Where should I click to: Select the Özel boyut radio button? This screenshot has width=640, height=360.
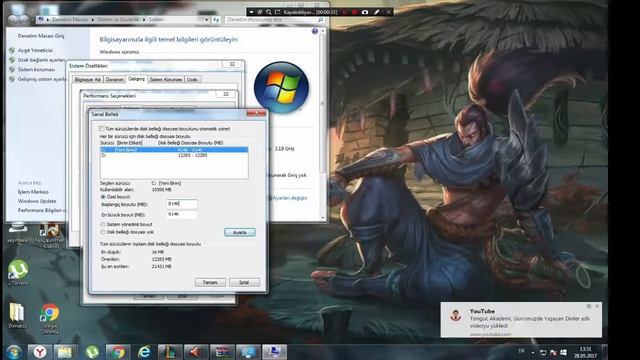pos(103,197)
